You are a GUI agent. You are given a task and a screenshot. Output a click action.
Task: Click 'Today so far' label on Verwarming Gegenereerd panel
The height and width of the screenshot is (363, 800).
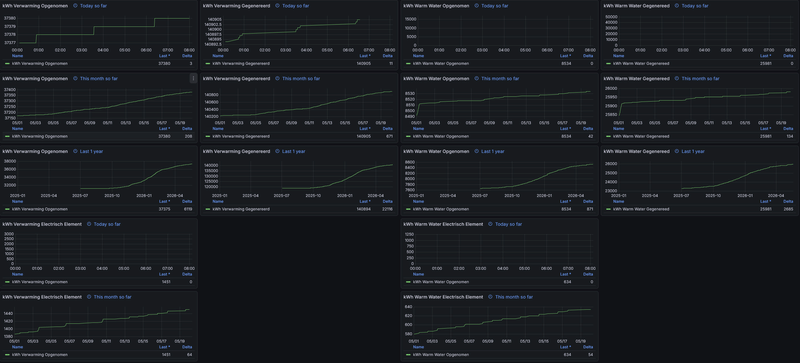295,6
